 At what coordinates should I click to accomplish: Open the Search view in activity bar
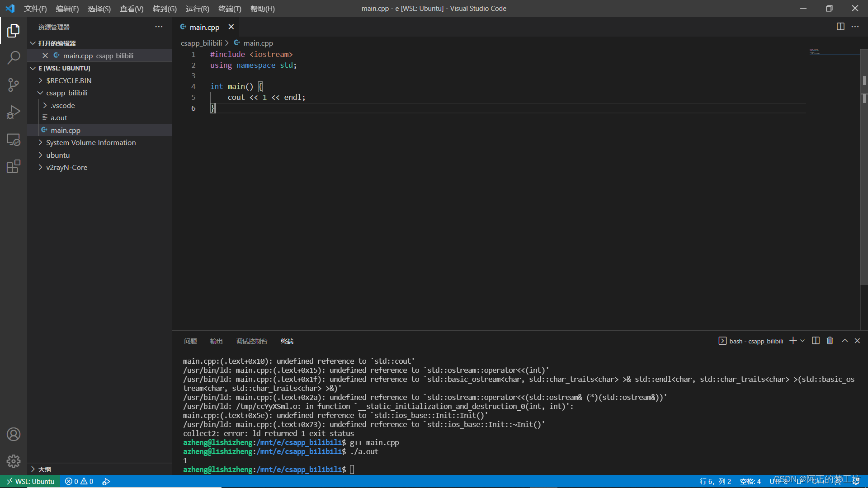[x=14, y=57]
